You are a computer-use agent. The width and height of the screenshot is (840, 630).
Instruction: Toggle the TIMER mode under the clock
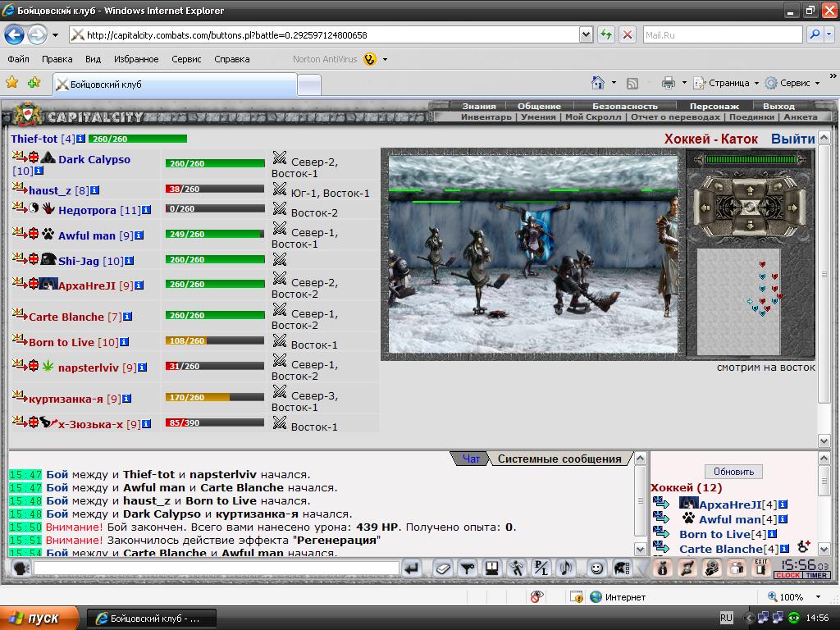tap(816, 575)
